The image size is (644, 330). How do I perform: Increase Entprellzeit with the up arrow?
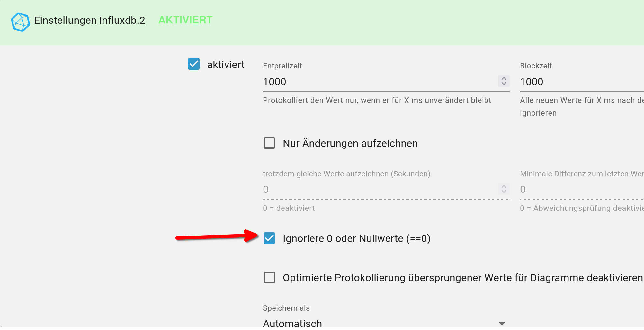tap(504, 78)
